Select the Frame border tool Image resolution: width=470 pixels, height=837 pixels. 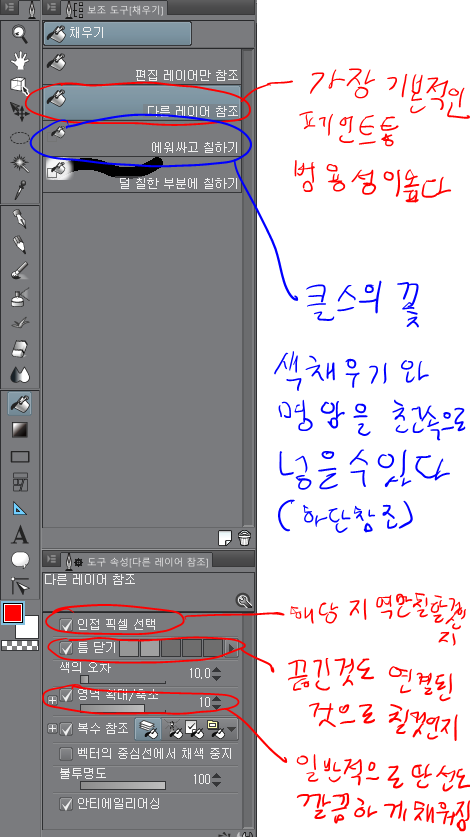[20, 483]
